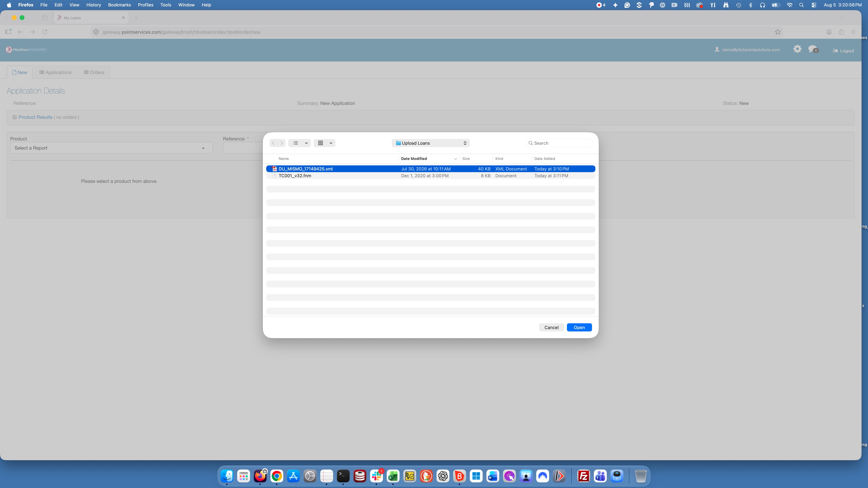This screenshot has width=868, height=488.
Task: Open Firefox extensions puzzle icon
Action: click(841, 32)
